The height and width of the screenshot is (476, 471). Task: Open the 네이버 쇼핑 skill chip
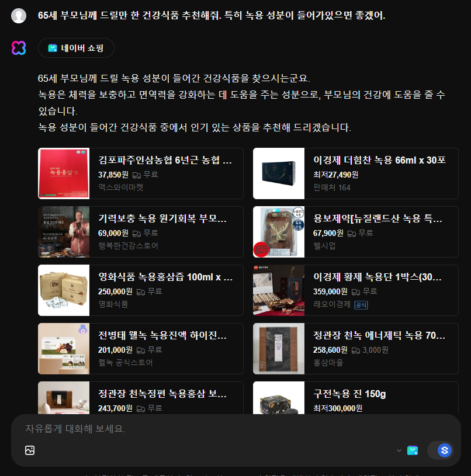pos(76,48)
